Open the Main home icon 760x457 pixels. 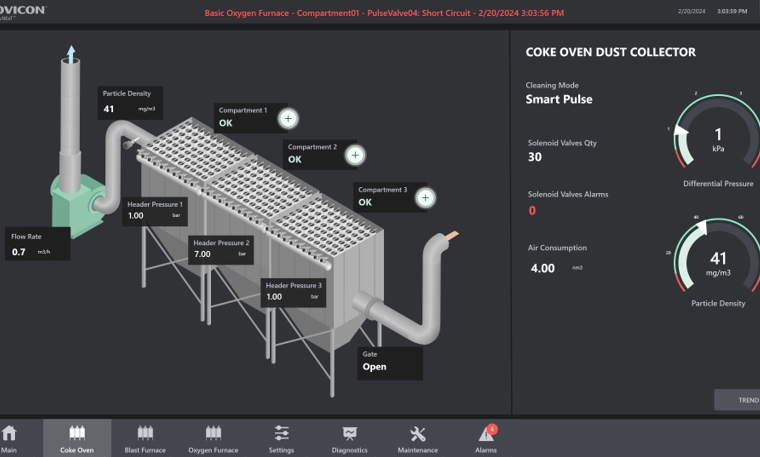tap(9, 433)
